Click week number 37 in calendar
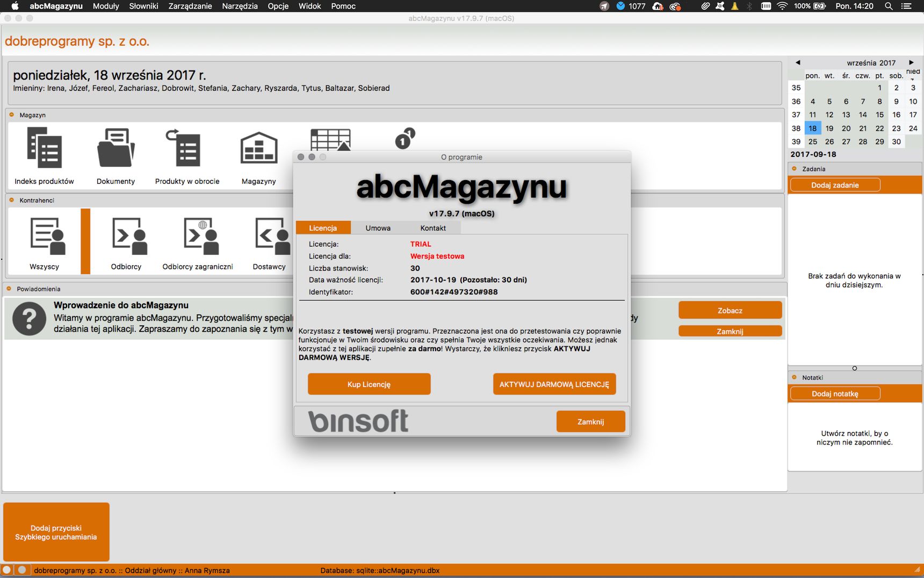 point(796,115)
